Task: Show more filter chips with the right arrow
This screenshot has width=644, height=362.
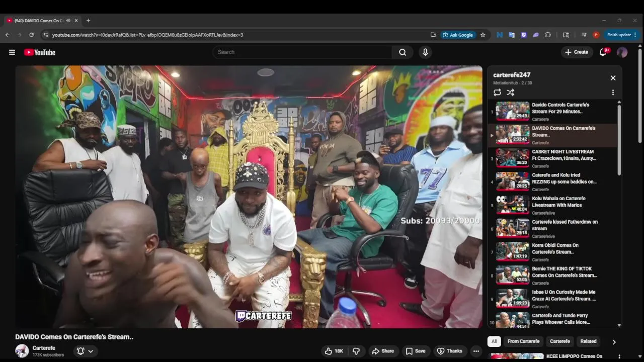Action: pyautogui.click(x=614, y=342)
